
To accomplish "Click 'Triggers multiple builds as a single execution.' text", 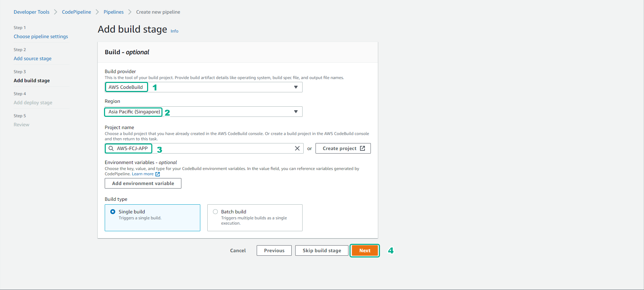I will point(254,220).
